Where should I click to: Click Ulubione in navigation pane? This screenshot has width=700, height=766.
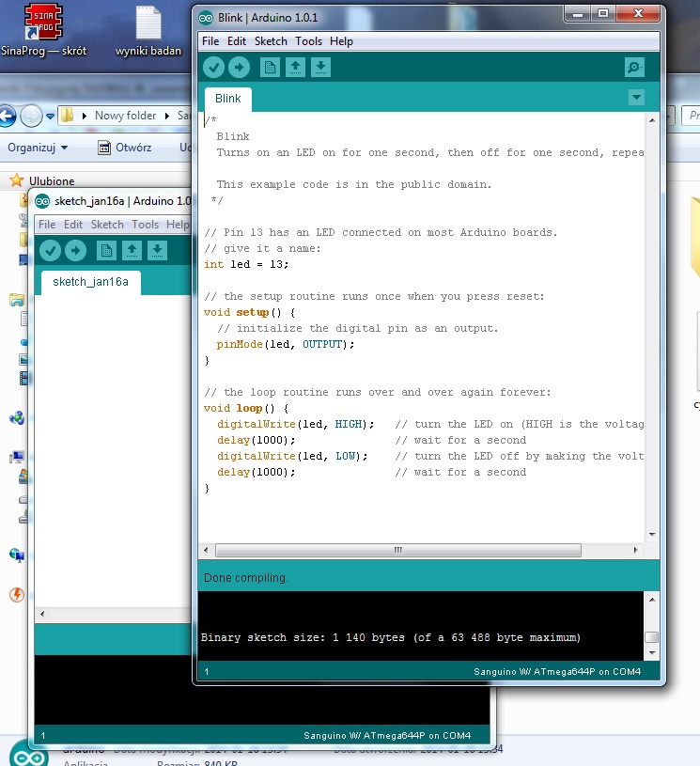click(x=52, y=181)
